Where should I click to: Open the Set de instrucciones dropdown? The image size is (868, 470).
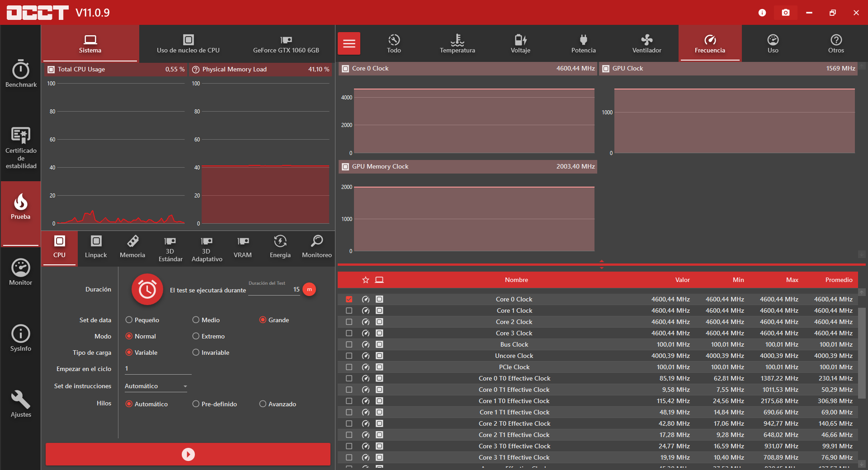coord(156,386)
